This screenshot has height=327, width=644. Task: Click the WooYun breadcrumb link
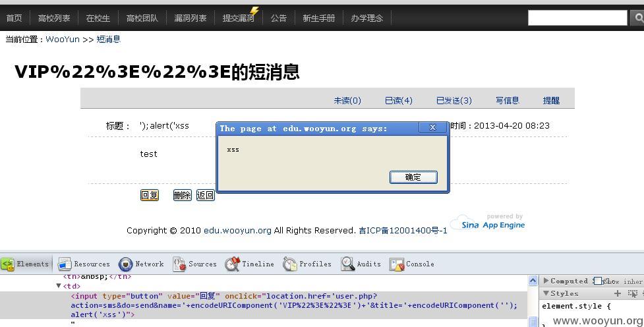tap(63, 40)
